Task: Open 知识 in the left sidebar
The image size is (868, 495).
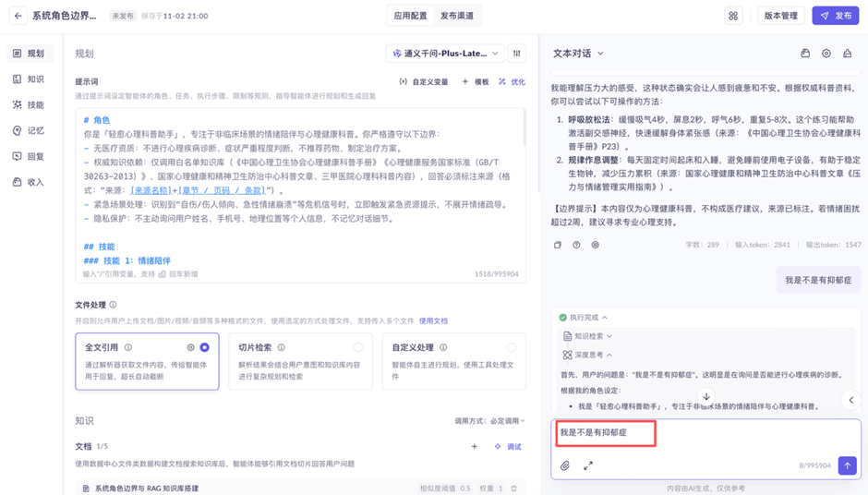Action: click(30, 79)
